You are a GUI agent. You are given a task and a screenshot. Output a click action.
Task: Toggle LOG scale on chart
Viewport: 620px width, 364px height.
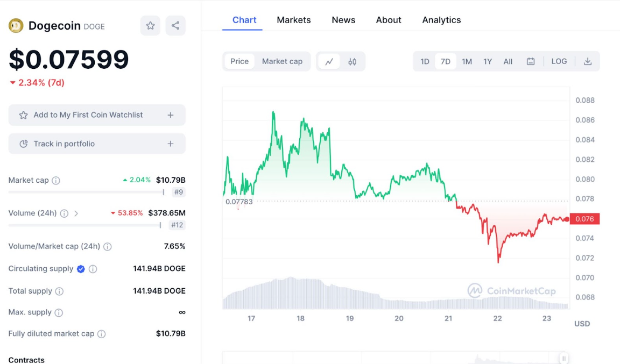pos(559,61)
